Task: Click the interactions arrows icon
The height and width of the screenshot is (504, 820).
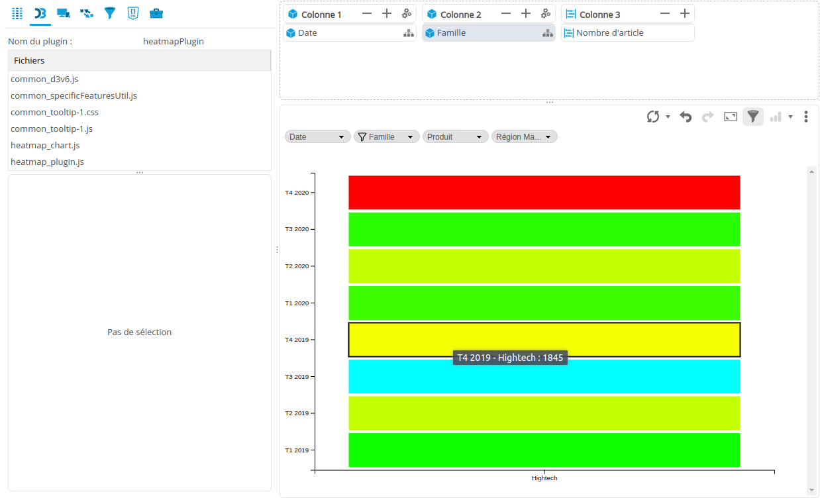Action: (x=86, y=13)
